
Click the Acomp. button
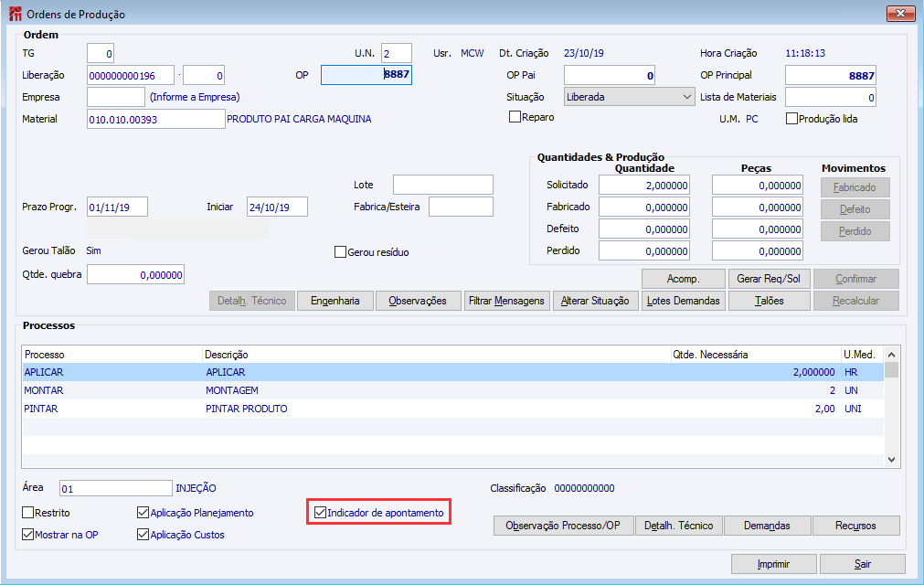(684, 279)
